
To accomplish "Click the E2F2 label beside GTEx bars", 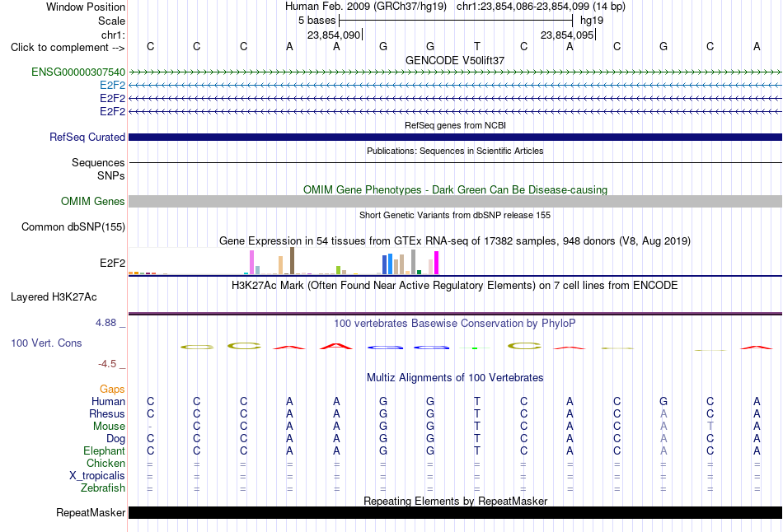I will tap(112, 263).
